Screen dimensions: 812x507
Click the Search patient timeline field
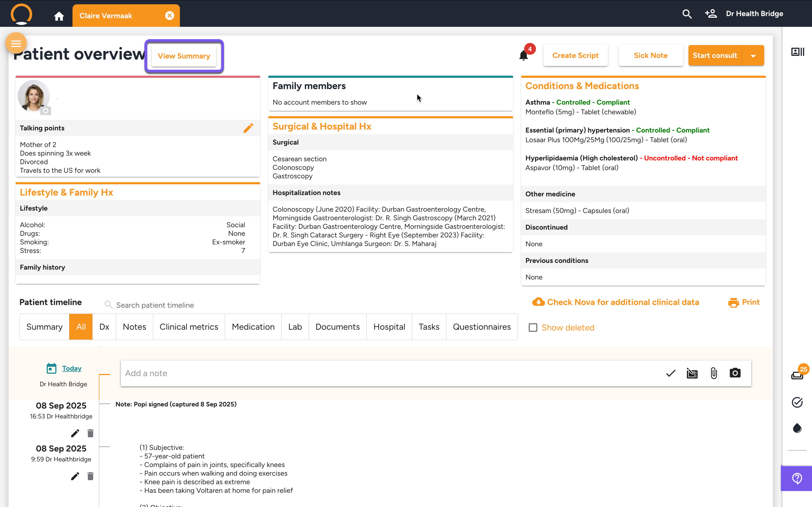point(155,305)
